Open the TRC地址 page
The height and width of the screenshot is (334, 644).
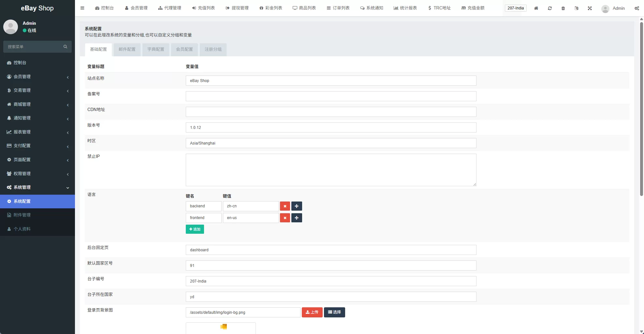tap(439, 8)
